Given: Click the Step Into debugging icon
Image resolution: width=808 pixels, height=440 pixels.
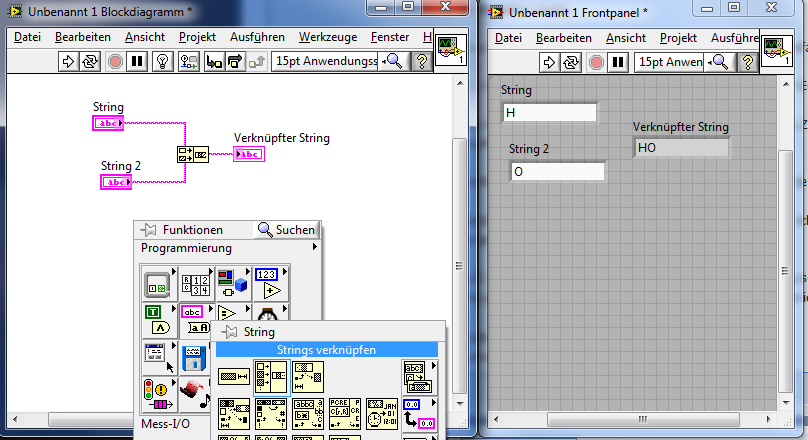Looking at the screenshot, I should point(213,62).
